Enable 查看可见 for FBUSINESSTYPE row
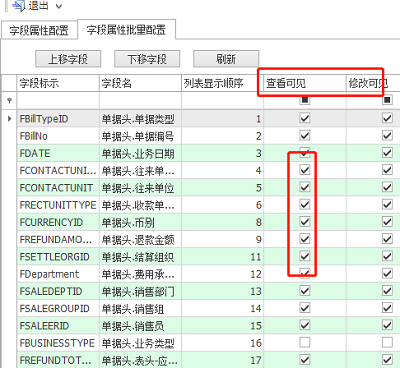This screenshot has height=368, width=400. (305, 342)
